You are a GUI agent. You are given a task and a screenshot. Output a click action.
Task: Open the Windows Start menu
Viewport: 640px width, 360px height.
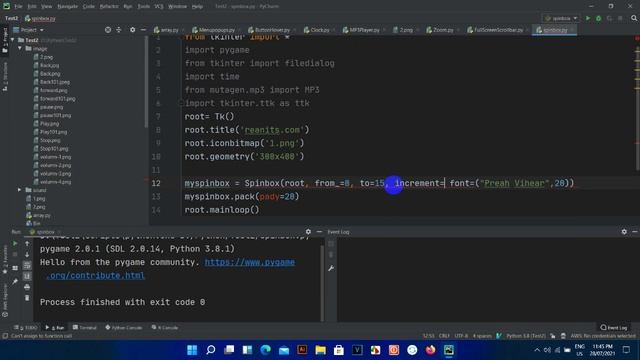(192, 350)
